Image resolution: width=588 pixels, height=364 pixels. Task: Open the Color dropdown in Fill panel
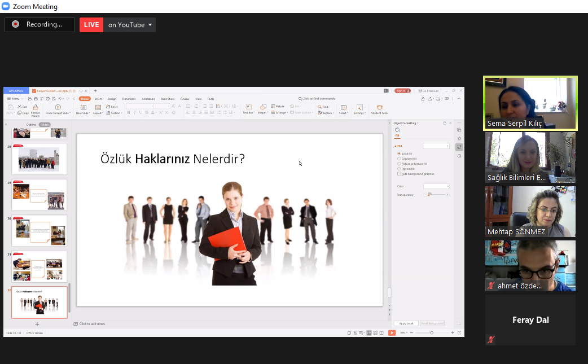[x=436, y=186]
